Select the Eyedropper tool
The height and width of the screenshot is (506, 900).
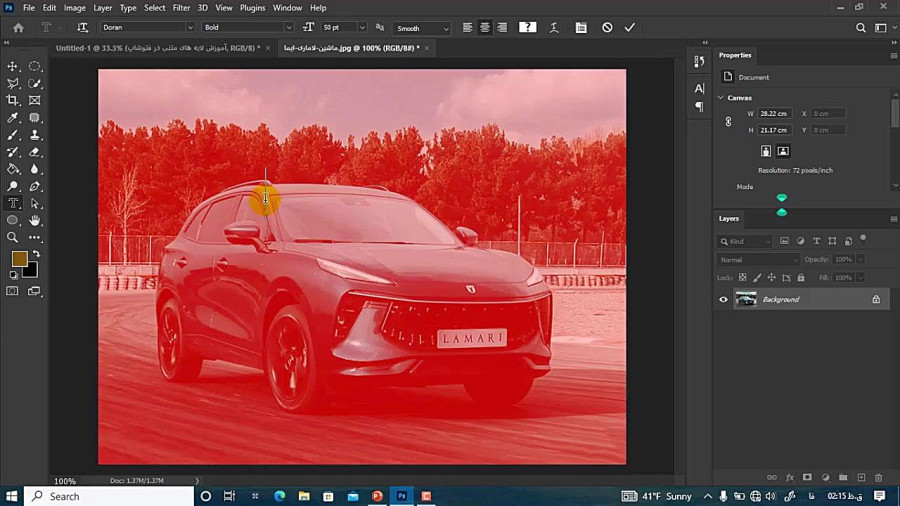12,118
